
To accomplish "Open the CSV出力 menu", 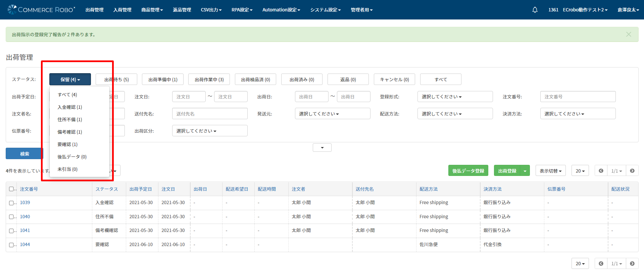I will pyautogui.click(x=211, y=10).
